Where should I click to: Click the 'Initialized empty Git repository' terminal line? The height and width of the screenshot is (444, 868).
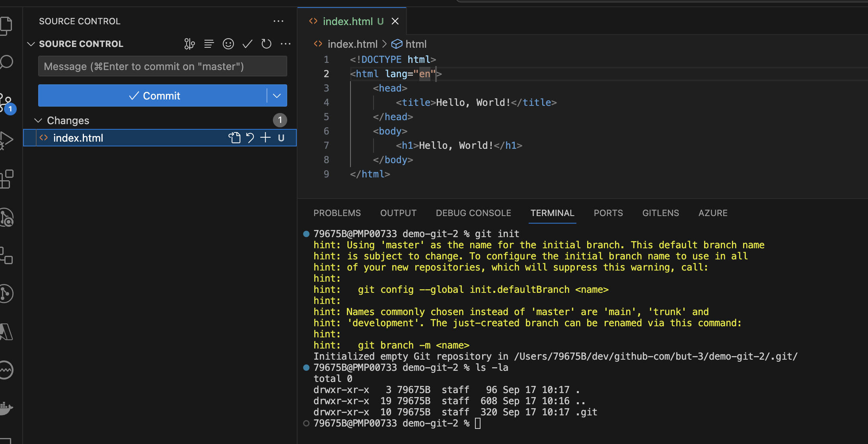click(556, 356)
